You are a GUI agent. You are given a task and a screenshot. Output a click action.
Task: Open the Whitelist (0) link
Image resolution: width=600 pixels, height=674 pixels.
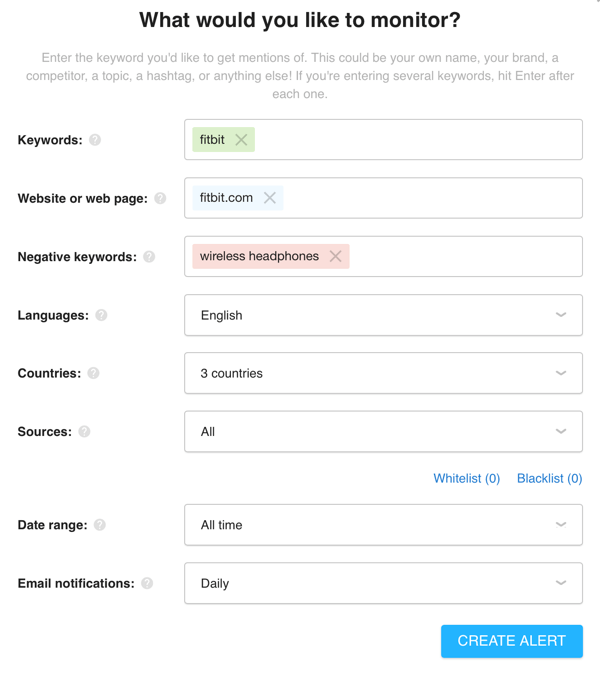click(x=466, y=478)
